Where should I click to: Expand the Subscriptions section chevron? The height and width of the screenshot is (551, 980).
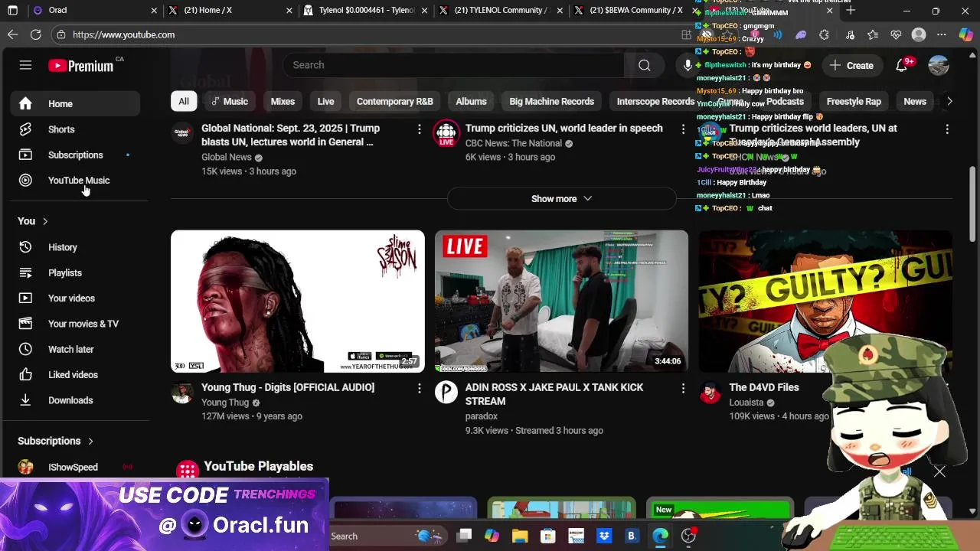[x=90, y=442]
